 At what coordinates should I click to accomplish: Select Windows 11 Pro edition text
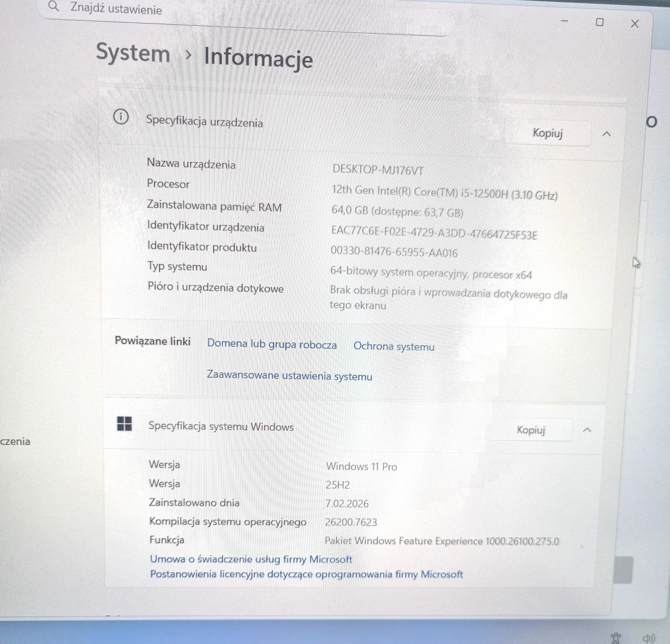pyautogui.click(x=361, y=466)
